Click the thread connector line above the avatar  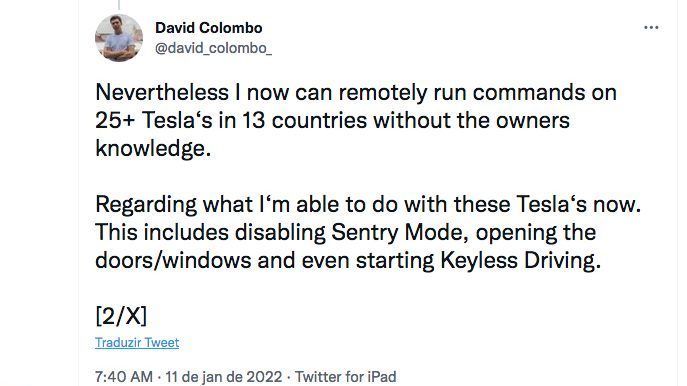point(119,5)
